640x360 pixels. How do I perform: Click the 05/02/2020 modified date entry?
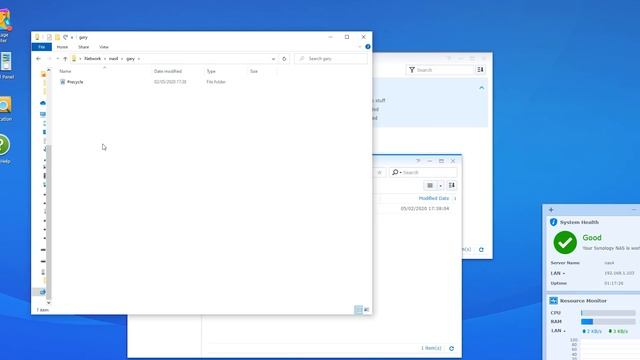[x=424, y=209]
